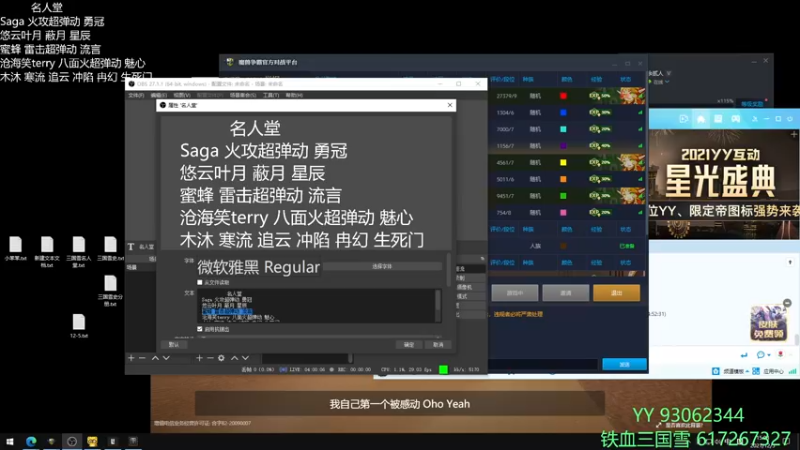Click the orange 退出 exit button in game platform
Image resolution: width=800 pixels, height=450 pixels.
click(x=616, y=293)
